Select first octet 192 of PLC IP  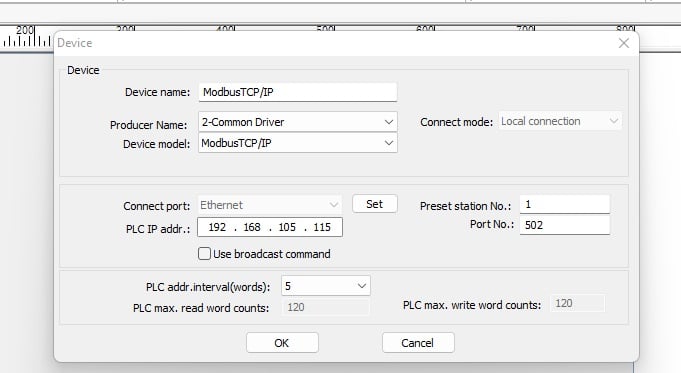217,227
